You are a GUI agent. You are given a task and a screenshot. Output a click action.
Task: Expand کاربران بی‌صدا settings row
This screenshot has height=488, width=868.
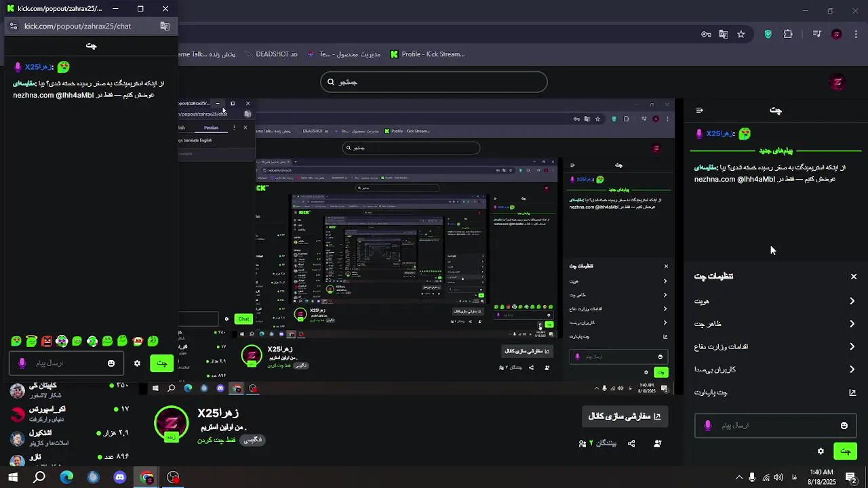pyautogui.click(x=775, y=369)
